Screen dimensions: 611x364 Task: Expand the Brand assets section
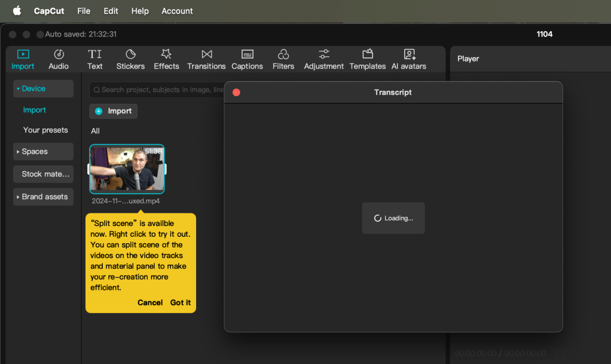pyautogui.click(x=43, y=197)
